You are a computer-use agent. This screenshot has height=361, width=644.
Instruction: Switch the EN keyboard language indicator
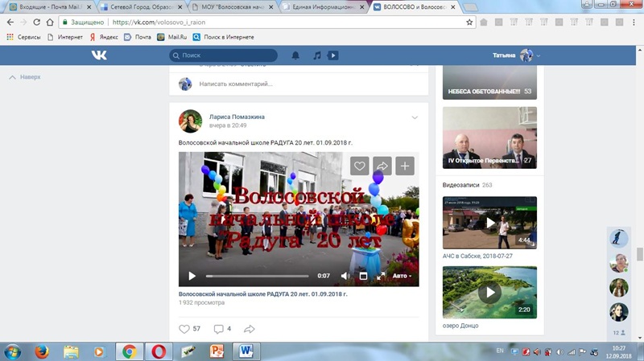point(500,351)
